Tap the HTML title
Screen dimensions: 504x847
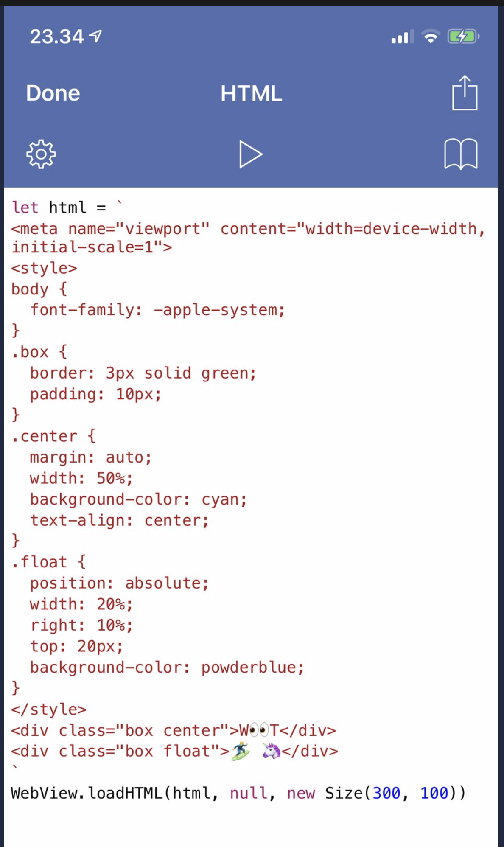[x=251, y=93]
